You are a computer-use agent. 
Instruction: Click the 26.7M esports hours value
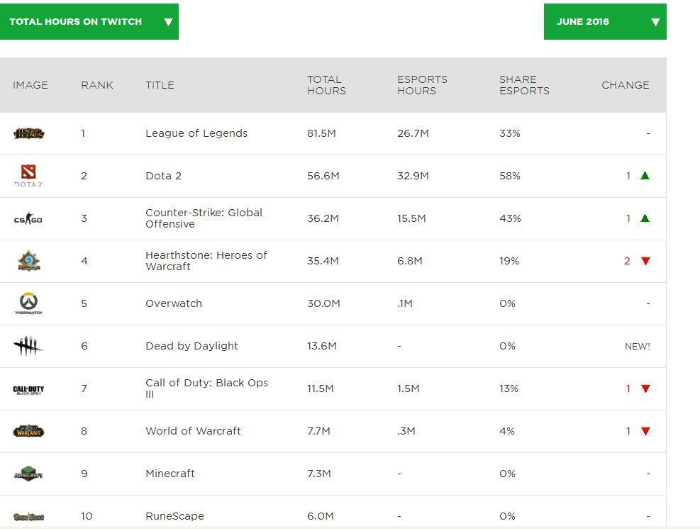pos(413,133)
